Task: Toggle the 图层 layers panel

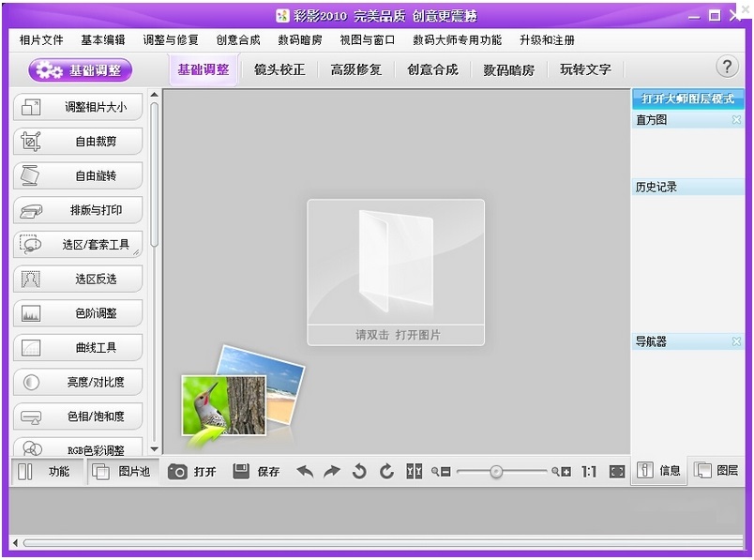Action: point(716,471)
